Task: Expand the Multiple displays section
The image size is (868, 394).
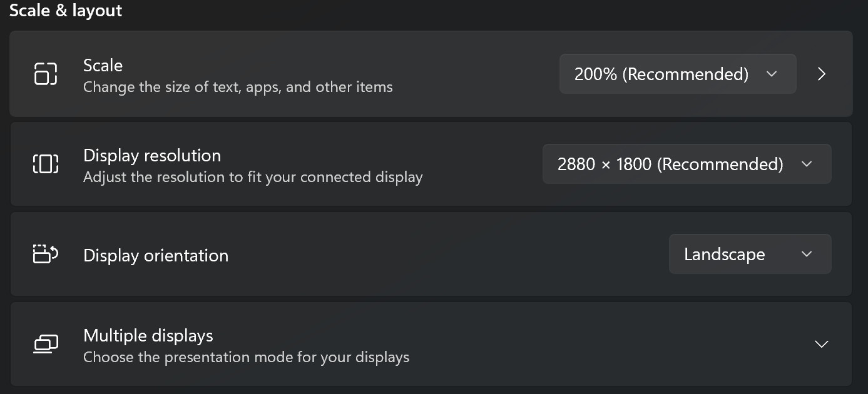Action: click(x=821, y=344)
